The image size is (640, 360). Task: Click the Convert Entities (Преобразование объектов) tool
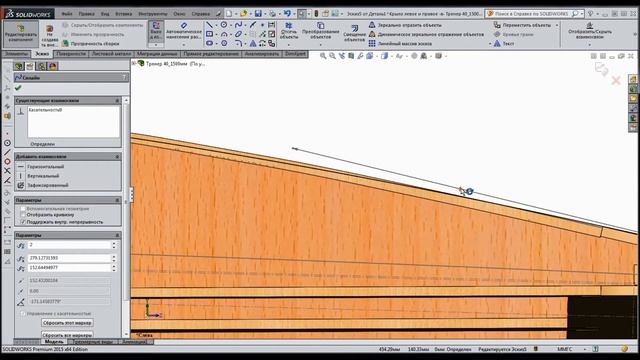tap(320, 31)
